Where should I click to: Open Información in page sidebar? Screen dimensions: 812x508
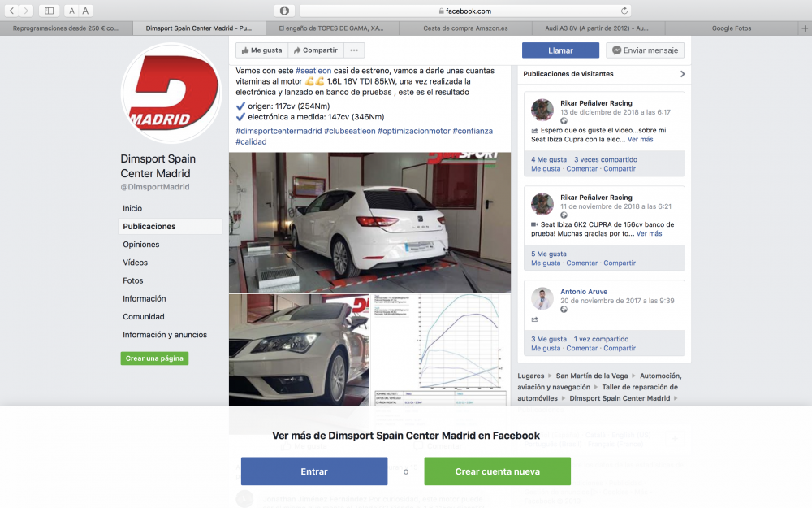145,299
